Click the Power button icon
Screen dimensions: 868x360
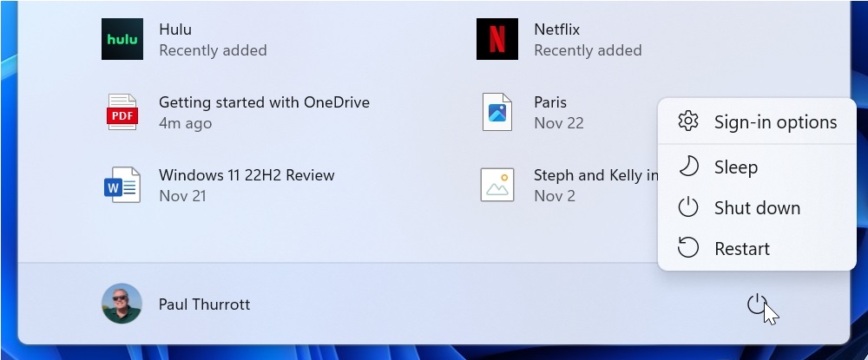click(x=758, y=304)
